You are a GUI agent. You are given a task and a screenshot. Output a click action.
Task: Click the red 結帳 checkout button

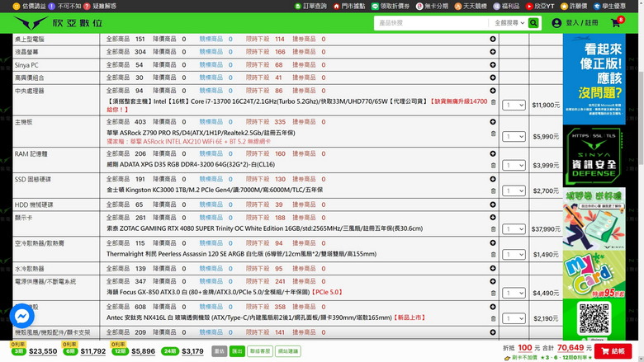(613, 351)
